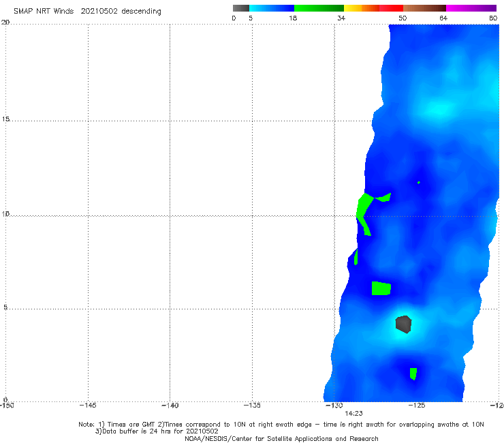
Task: Click the green rectangular wind patch near 6N
Action: pos(381,288)
